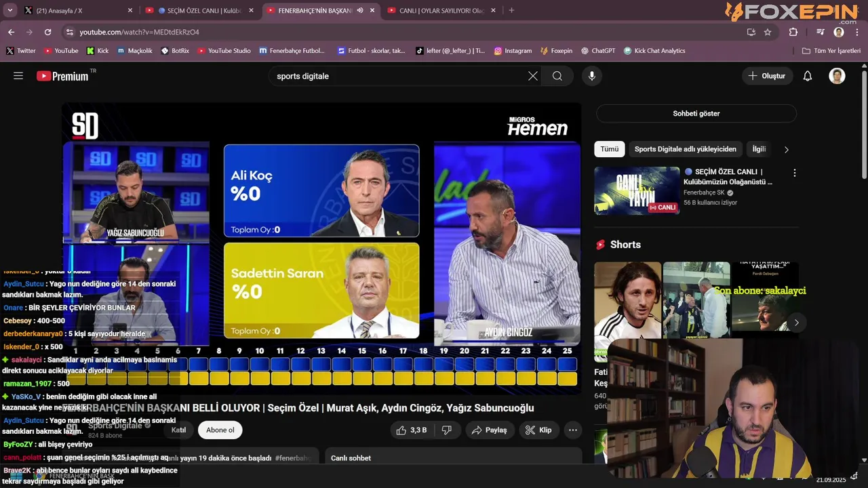Open ChatGPT bookmark
868x488 pixels.
(x=597, y=51)
